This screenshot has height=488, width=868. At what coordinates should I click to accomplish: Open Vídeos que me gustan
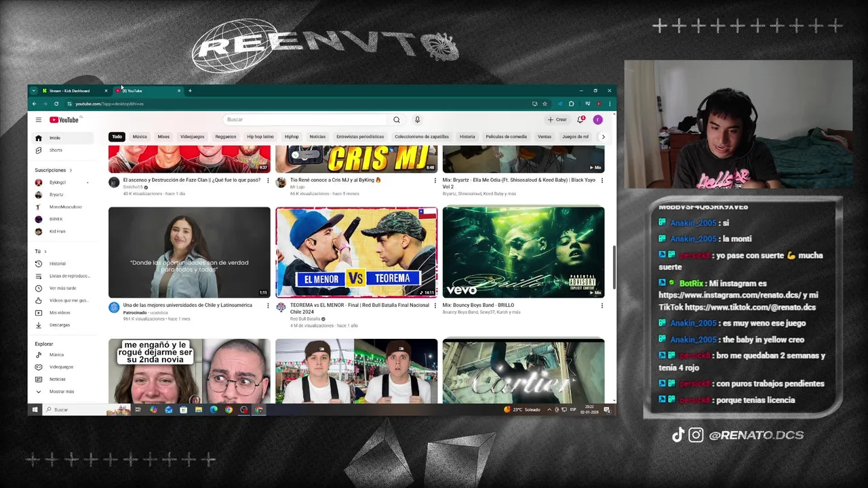(x=62, y=300)
